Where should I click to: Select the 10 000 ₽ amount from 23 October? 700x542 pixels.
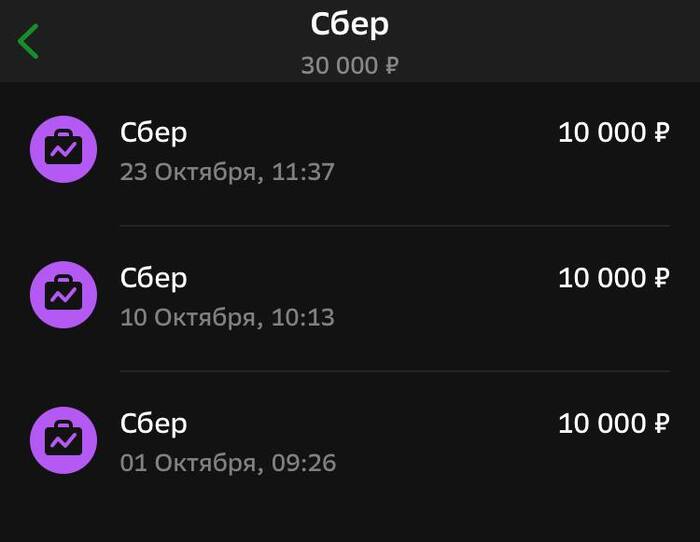pyautogui.click(x=613, y=132)
